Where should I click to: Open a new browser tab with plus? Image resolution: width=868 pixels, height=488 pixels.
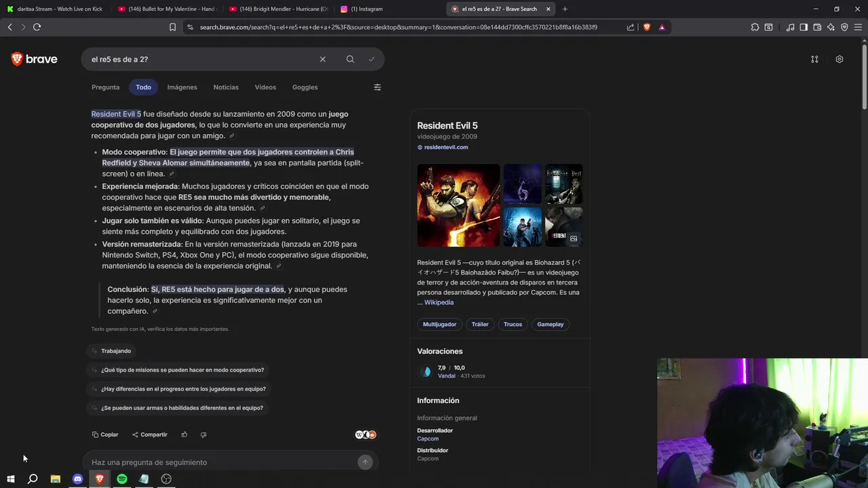point(565,9)
